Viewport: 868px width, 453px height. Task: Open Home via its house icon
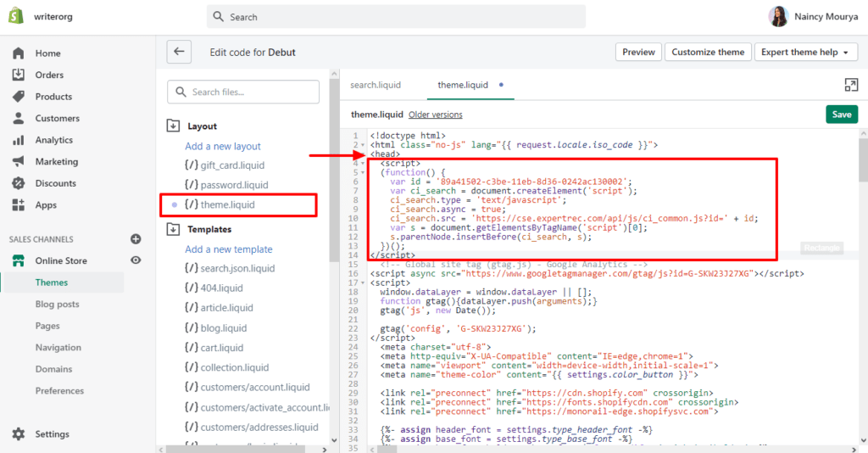tap(19, 53)
